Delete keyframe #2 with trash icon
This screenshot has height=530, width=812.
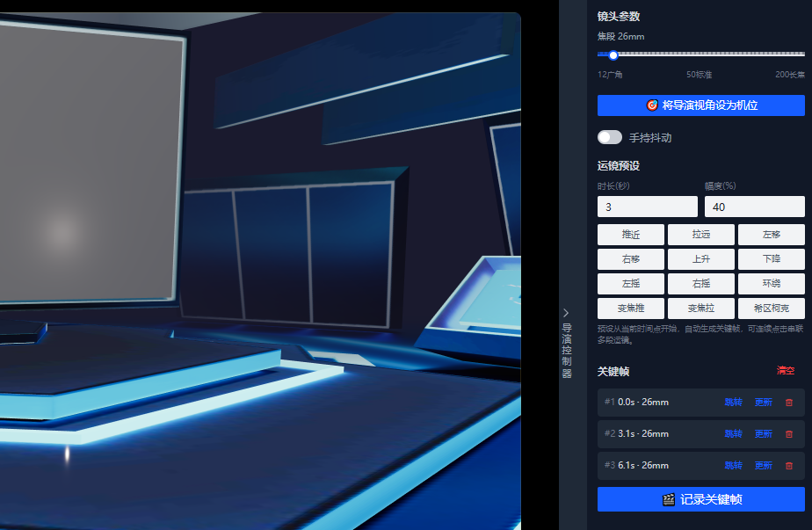[788, 434]
